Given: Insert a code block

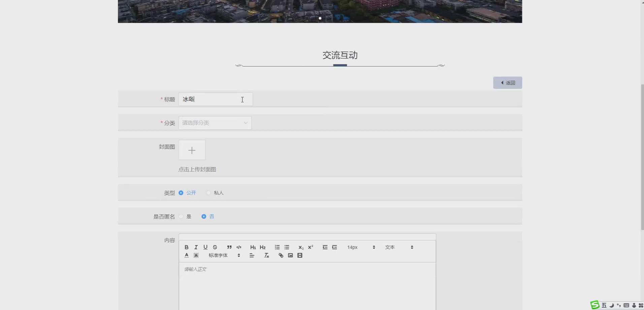Looking at the screenshot, I should [x=238, y=247].
